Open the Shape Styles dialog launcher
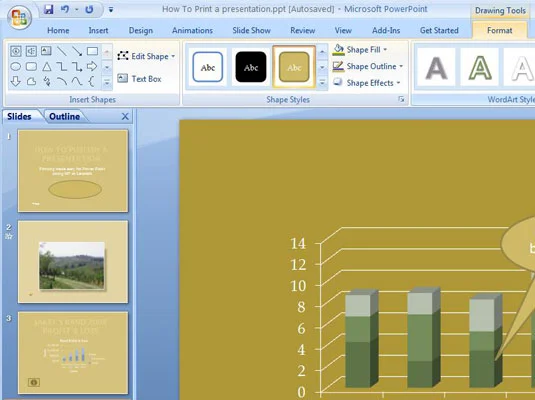The width and height of the screenshot is (535, 400). click(401, 99)
